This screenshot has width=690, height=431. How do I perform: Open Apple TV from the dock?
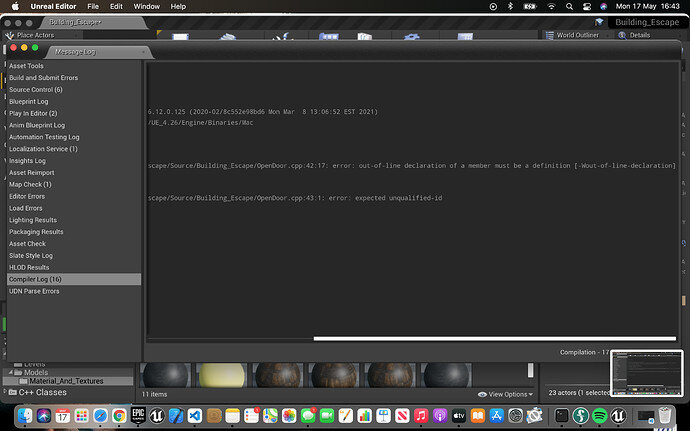[x=459, y=415]
